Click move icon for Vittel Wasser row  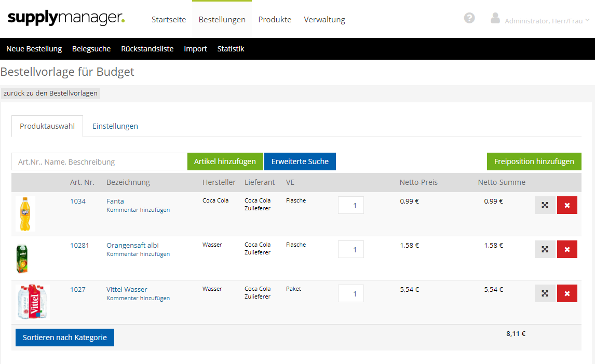coord(545,293)
